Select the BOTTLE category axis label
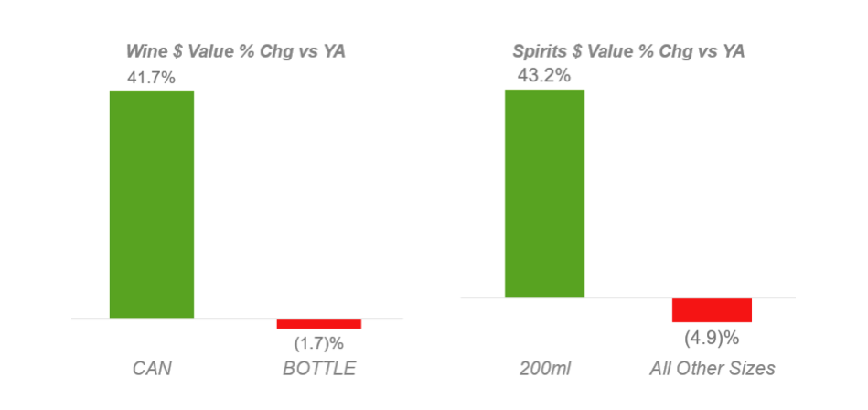Image resolution: width=868 pixels, height=410 pixels. 319,369
